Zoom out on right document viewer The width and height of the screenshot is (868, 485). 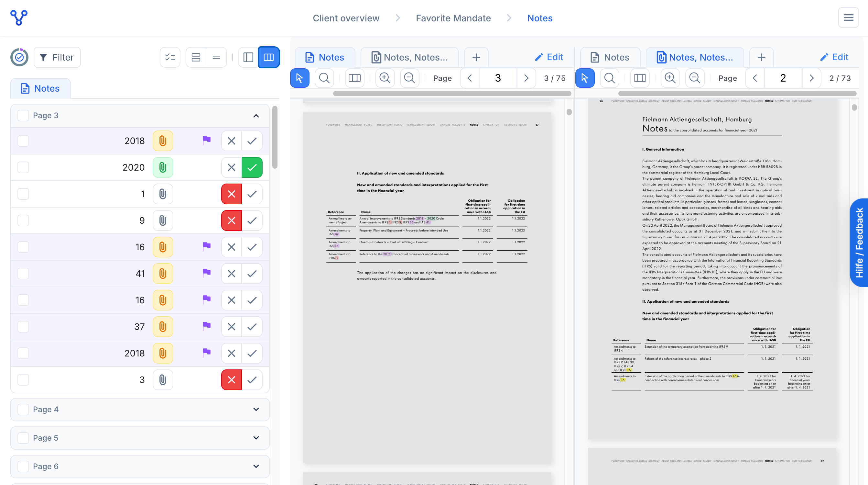694,78
